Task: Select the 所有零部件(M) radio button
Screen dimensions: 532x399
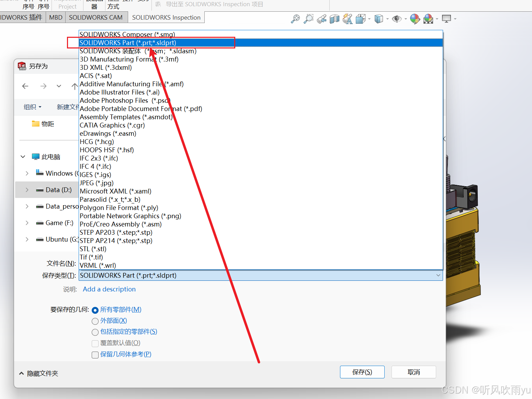Action: [95, 310]
